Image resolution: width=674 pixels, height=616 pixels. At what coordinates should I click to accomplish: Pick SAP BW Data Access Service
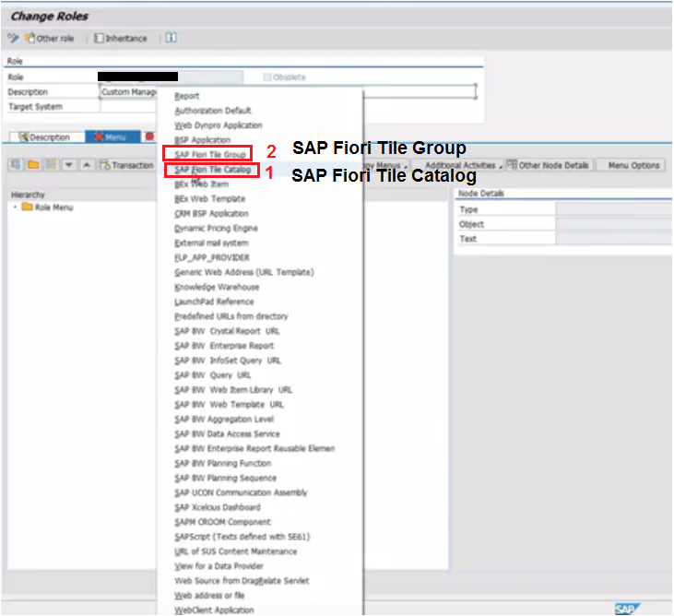228,433
